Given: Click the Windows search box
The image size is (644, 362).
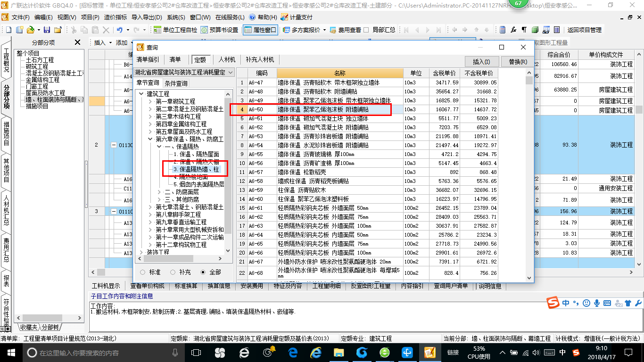Looking at the screenshot, I should [103, 352].
